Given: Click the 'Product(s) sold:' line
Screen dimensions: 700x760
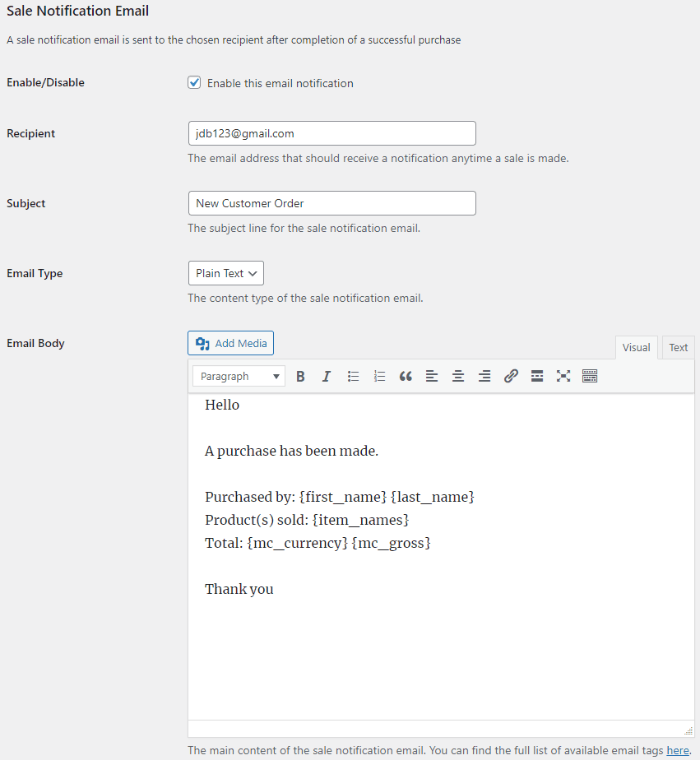Looking at the screenshot, I should pyautogui.click(x=307, y=520).
